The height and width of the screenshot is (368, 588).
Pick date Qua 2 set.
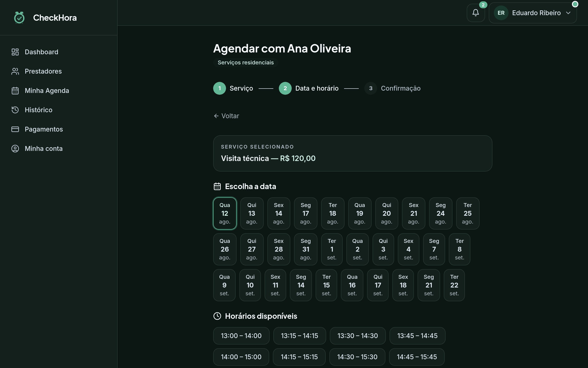[x=357, y=249]
